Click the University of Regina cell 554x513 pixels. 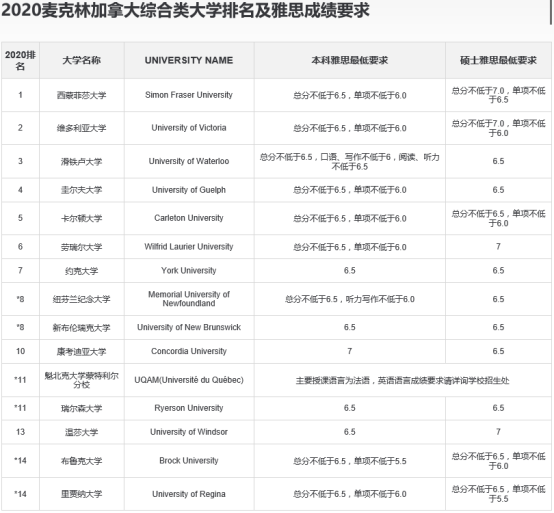click(x=189, y=494)
